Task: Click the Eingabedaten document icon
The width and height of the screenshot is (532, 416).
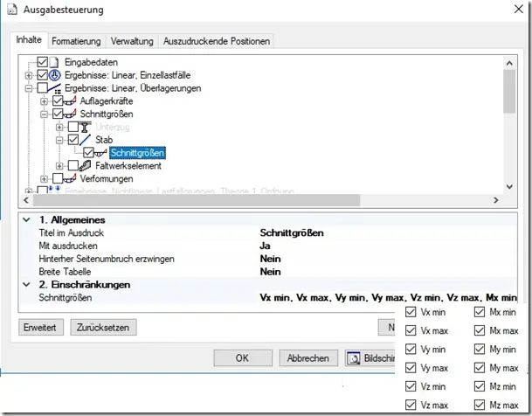Action: tap(54, 62)
